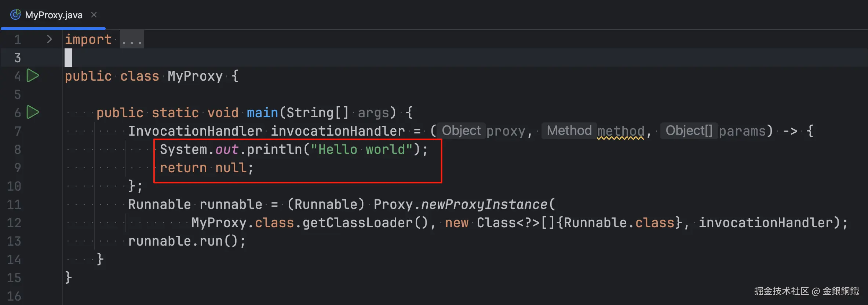The image size is (868, 305).
Task: Click the println method call
Action: click(x=274, y=150)
